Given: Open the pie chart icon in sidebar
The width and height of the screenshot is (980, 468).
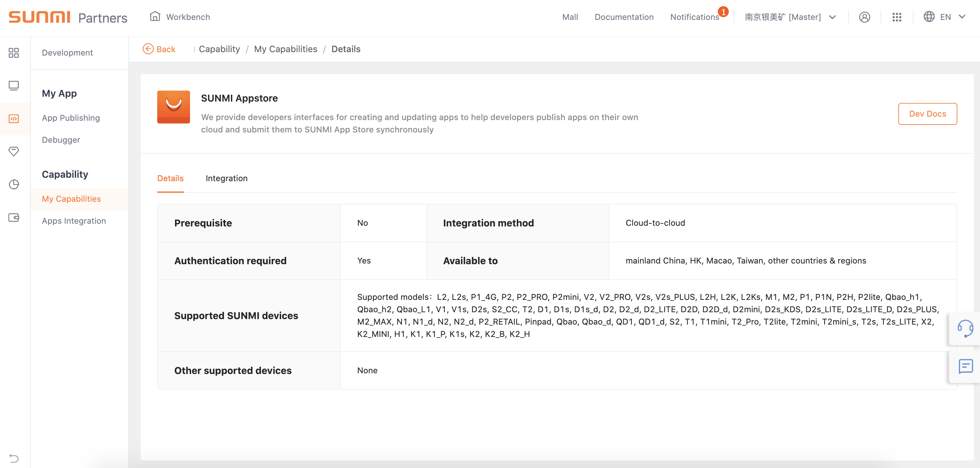Looking at the screenshot, I should (14, 185).
